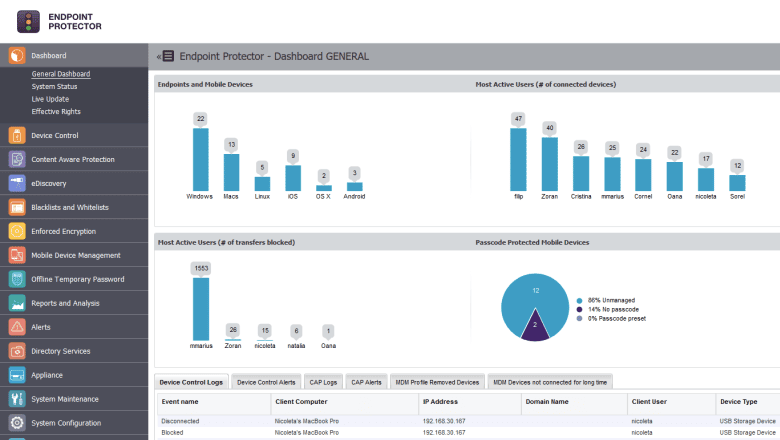Select Offline Temporary Password icon
The height and width of the screenshot is (440, 780).
[17, 279]
